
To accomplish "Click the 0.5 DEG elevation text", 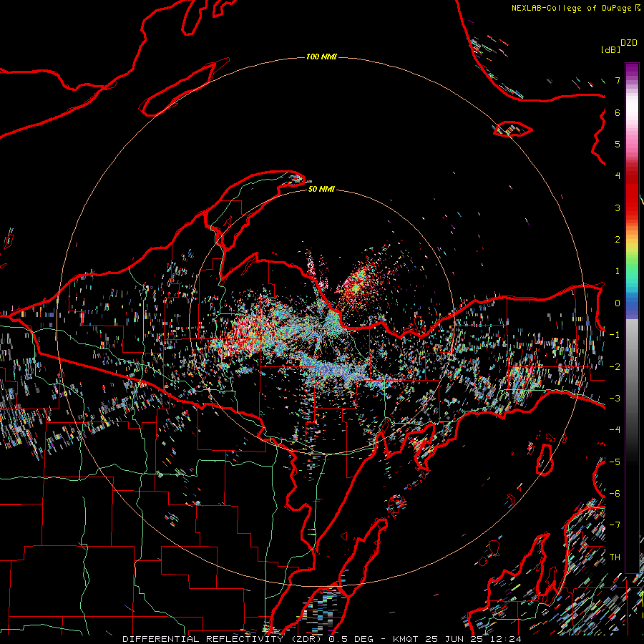I will pyautogui.click(x=351, y=639).
